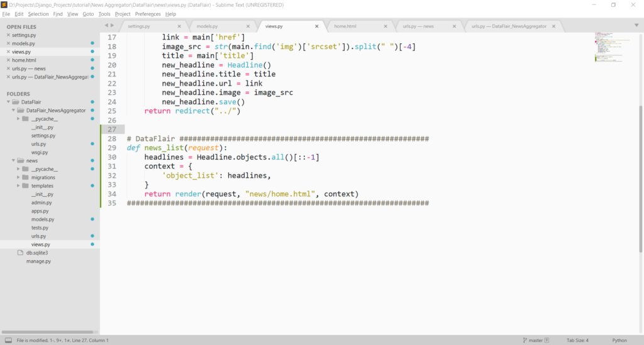Expand the migrations folder

(18, 178)
